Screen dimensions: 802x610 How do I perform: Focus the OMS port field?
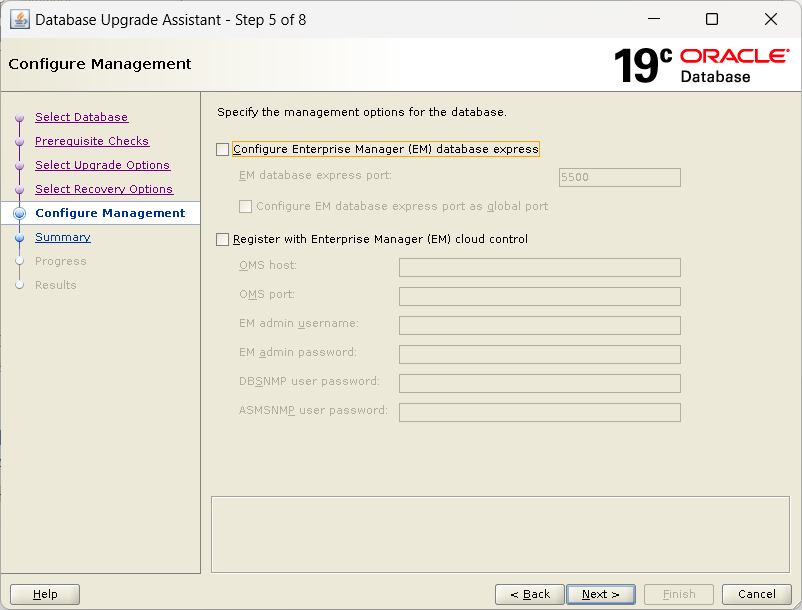540,297
